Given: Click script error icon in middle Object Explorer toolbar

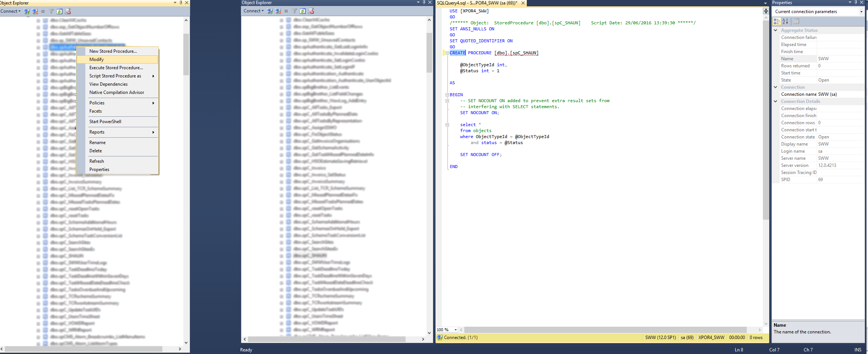Looking at the screenshot, I should (x=311, y=11).
